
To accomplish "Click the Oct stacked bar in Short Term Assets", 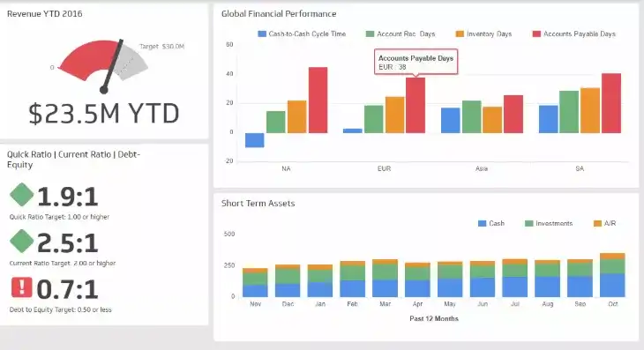I will pos(612,275).
